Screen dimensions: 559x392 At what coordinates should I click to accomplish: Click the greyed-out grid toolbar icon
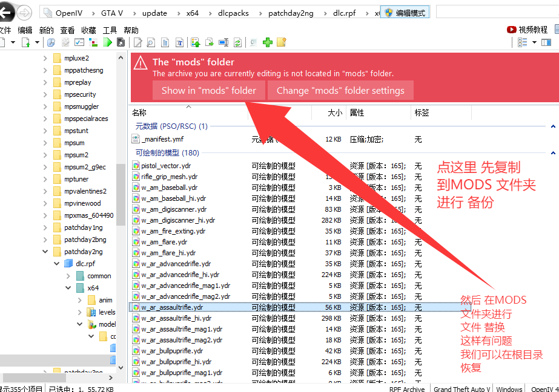point(65,43)
